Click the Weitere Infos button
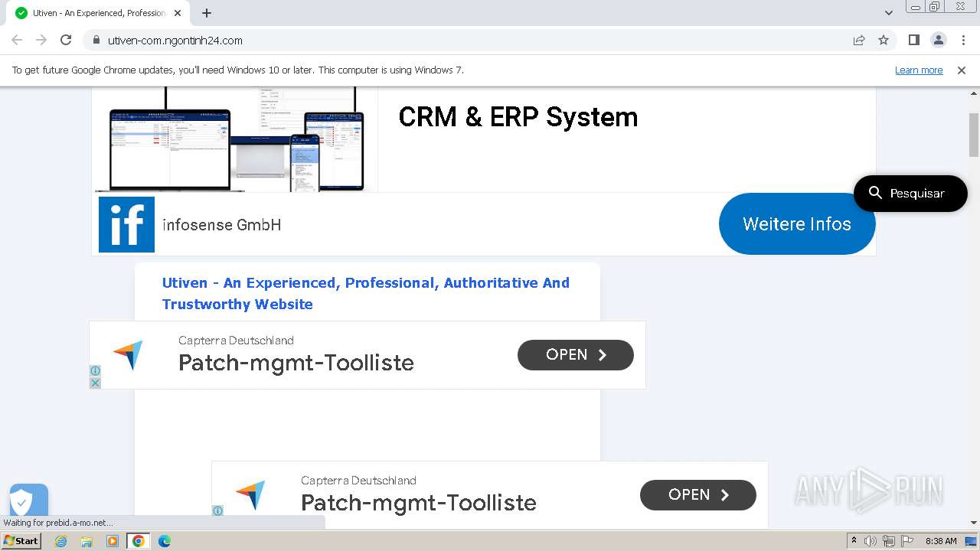980x551 pixels. [x=796, y=224]
